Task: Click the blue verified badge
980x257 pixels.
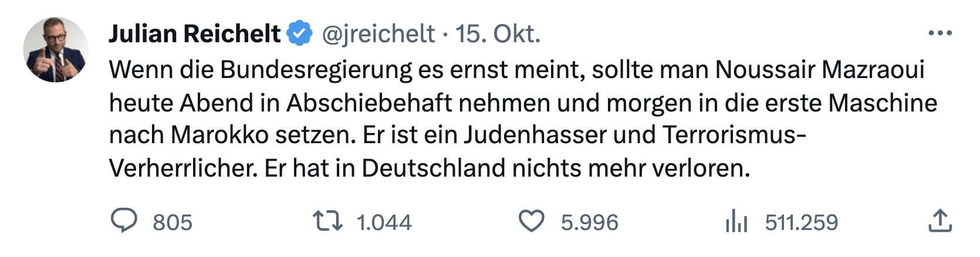Action: click(x=300, y=33)
